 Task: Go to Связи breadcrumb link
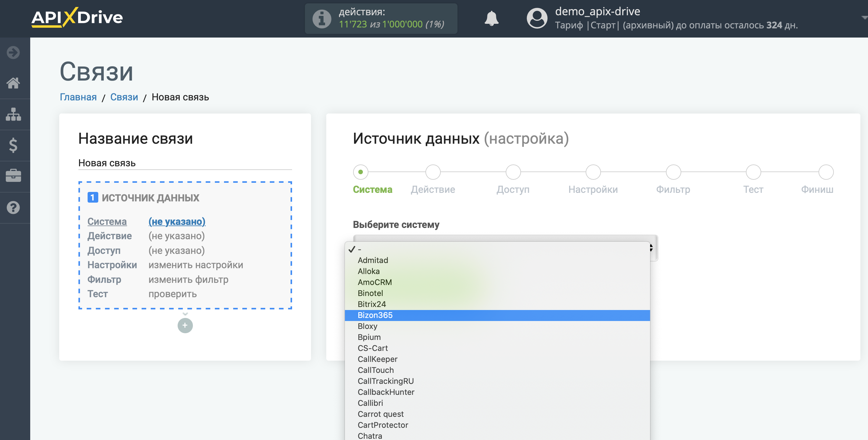coord(124,97)
